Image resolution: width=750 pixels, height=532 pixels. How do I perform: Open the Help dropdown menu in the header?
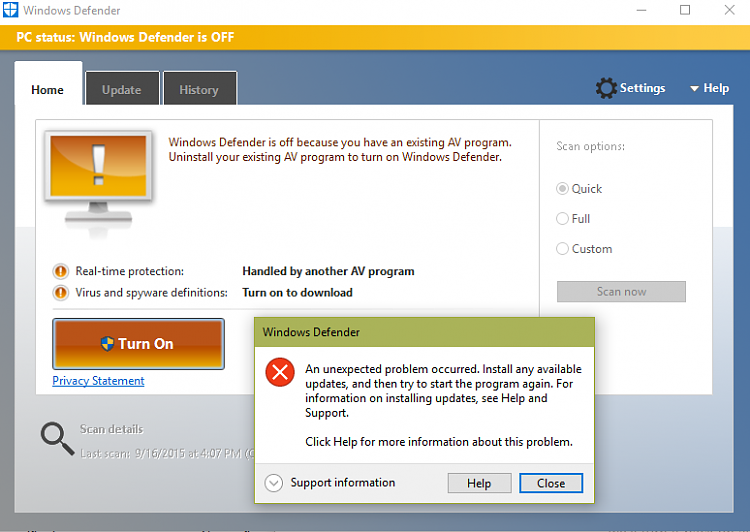pyautogui.click(x=709, y=88)
